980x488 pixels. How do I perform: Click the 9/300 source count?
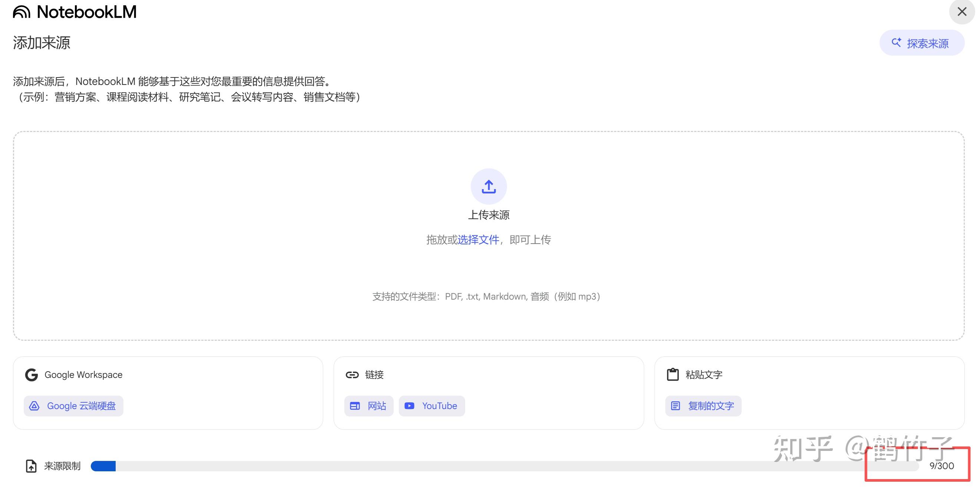coord(941,466)
